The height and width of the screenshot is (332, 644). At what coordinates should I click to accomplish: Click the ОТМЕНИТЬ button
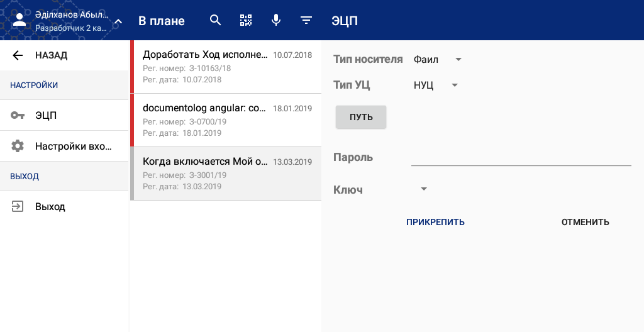(585, 222)
